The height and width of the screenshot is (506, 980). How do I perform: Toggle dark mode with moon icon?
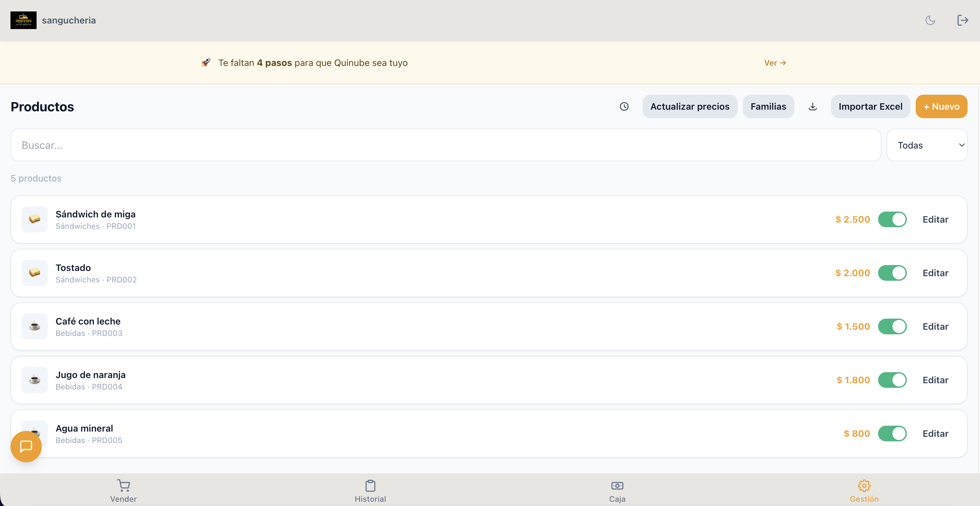[x=930, y=20]
